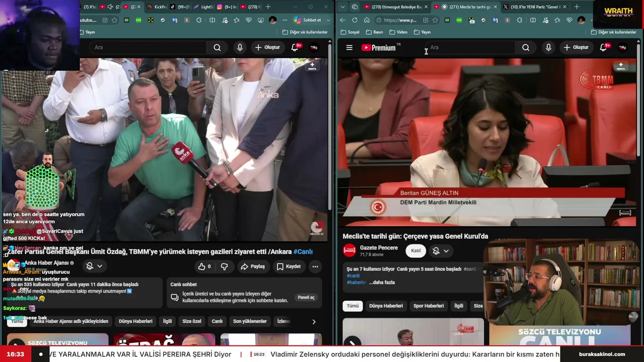
Task: Open account avatar in right YouTube window
Action: coord(622,47)
